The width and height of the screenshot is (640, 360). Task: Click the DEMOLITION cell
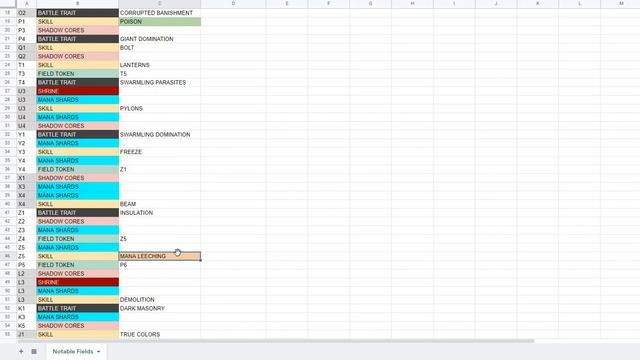pyautogui.click(x=160, y=300)
